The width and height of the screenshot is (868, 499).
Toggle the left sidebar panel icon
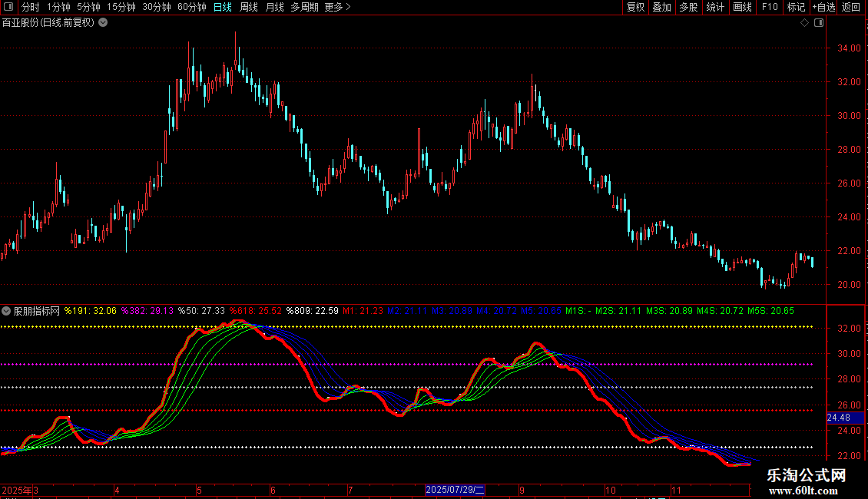point(8,8)
